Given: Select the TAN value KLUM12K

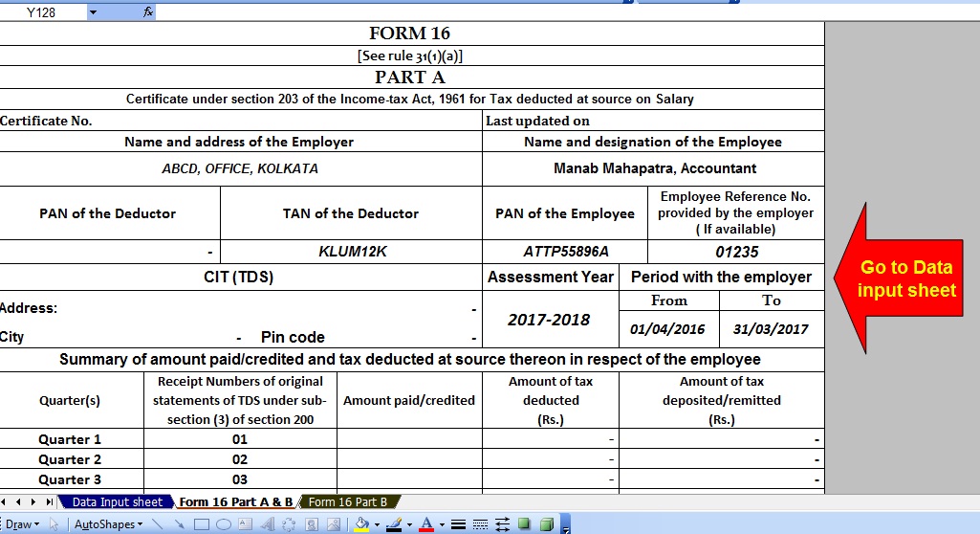Looking at the screenshot, I should click(x=352, y=252).
